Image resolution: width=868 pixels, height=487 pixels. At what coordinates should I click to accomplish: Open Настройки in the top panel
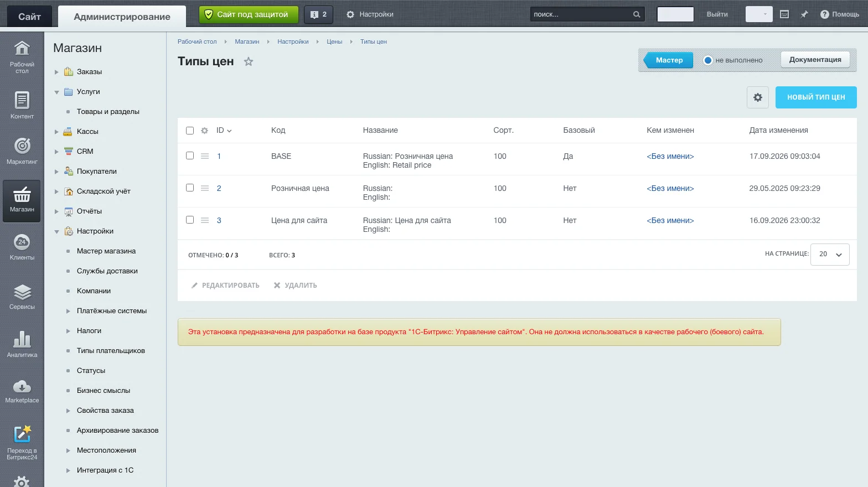pos(370,14)
